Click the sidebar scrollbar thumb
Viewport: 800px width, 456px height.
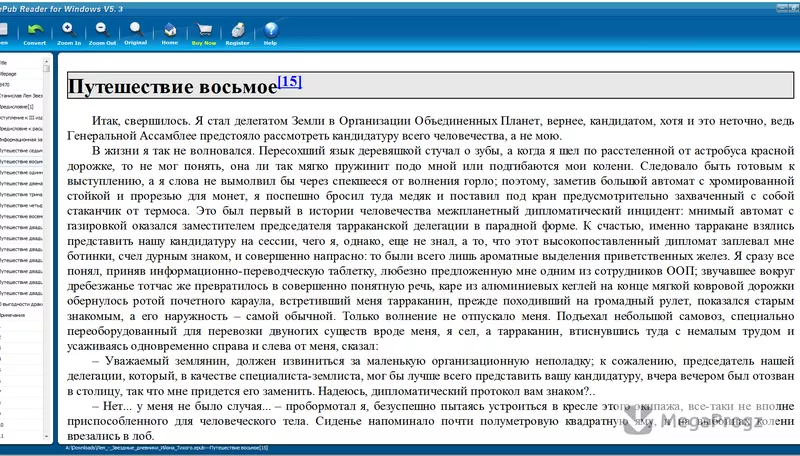click(x=46, y=68)
